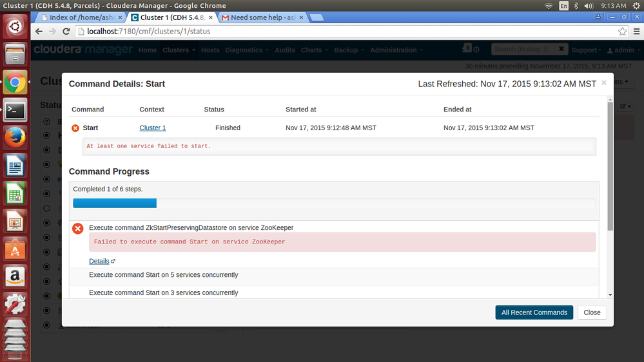
Task: Close the Command Details dialog with X
Action: 604,82
